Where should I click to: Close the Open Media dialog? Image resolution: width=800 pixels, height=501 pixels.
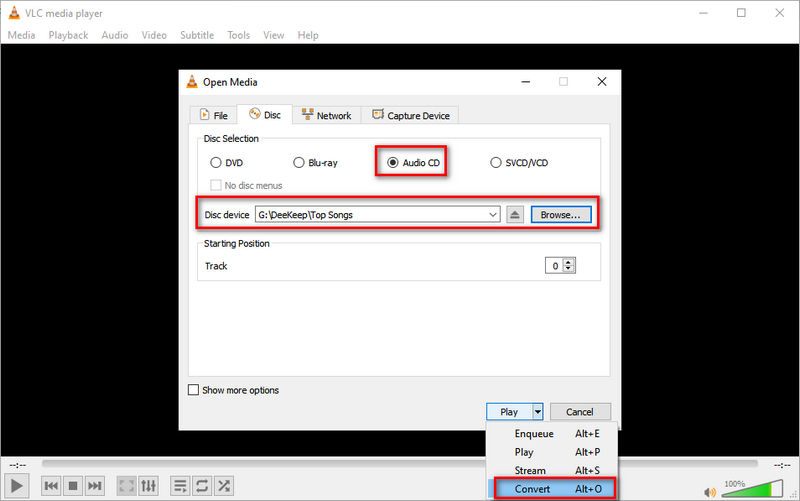pyautogui.click(x=602, y=82)
